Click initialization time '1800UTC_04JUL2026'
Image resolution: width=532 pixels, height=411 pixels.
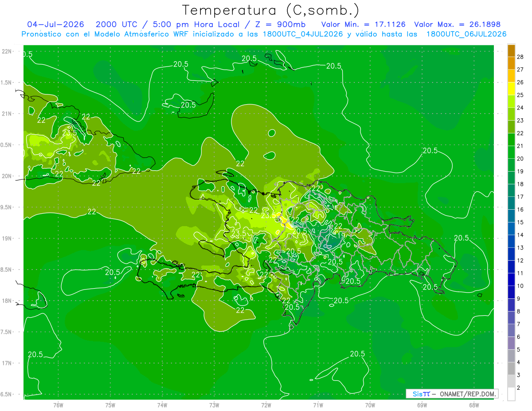click(302, 34)
